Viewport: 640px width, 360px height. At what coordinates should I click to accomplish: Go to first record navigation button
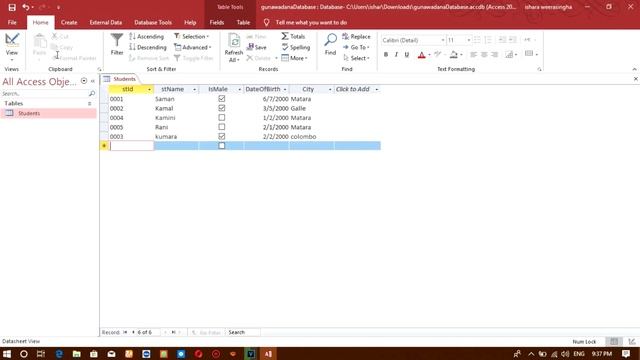[125, 332]
